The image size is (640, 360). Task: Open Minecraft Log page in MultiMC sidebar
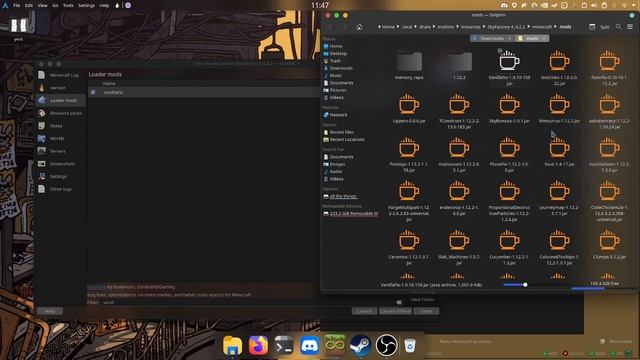(x=60, y=75)
